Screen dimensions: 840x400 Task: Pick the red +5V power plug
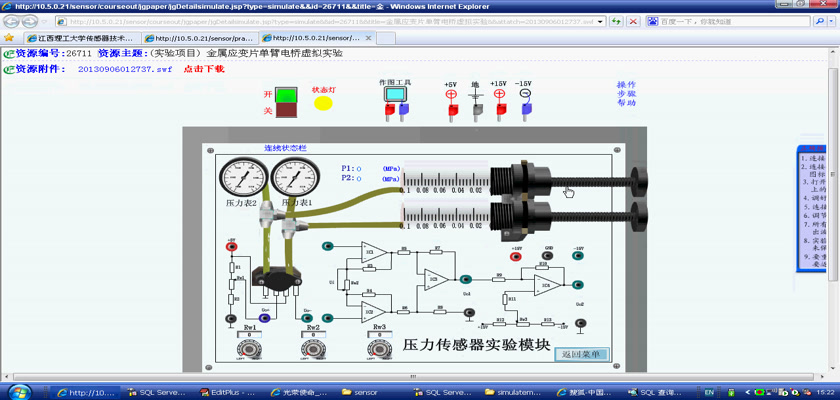pyautogui.click(x=451, y=111)
